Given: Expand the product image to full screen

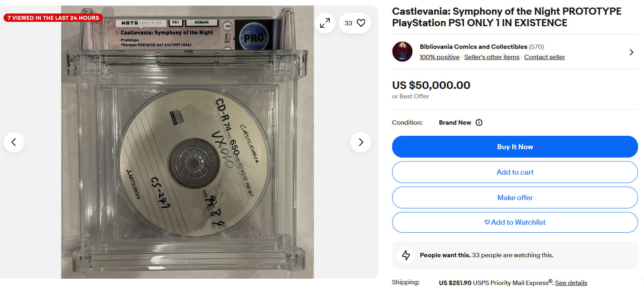Looking at the screenshot, I should pyautogui.click(x=325, y=23).
